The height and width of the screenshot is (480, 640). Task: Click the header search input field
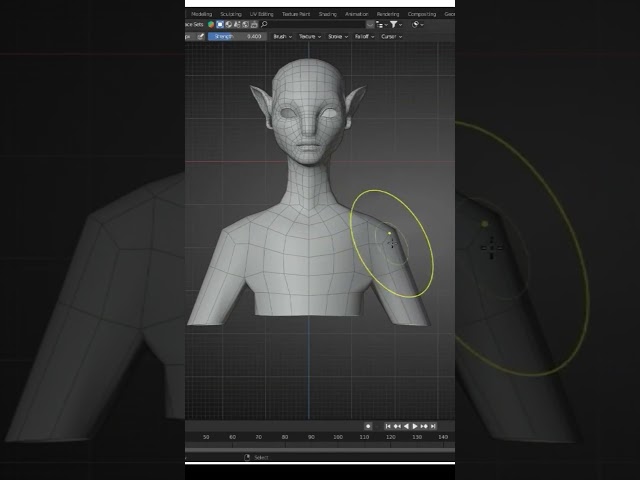pyautogui.click(x=312, y=24)
